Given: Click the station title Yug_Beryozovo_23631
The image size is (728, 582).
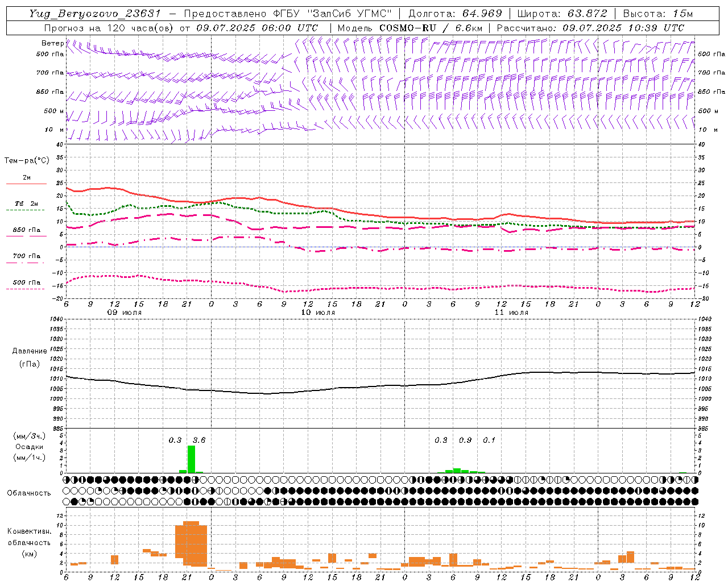Looking at the screenshot, I should (97, 14).
